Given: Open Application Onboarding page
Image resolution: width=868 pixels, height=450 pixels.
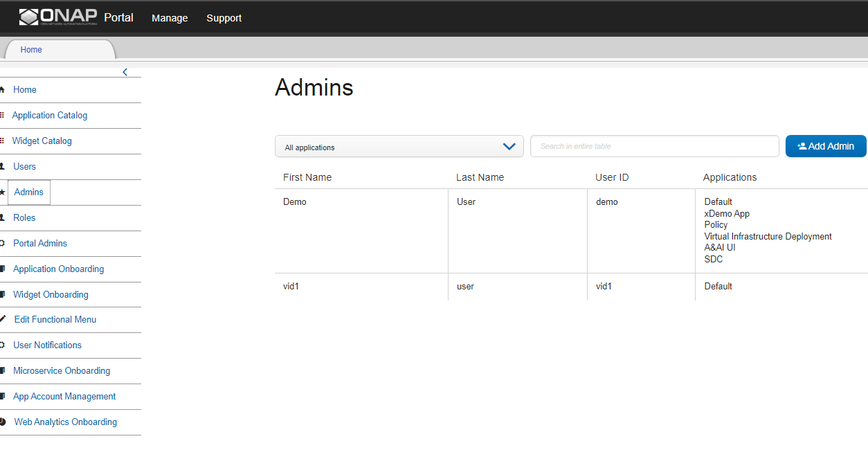Looking at the screenshot, I should (x=59, y=269).
